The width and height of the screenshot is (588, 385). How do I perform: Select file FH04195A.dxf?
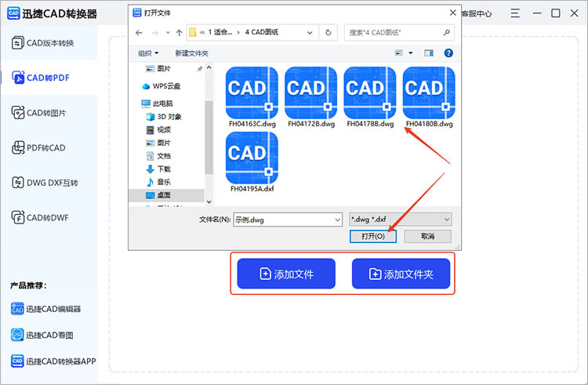[252, 162]
